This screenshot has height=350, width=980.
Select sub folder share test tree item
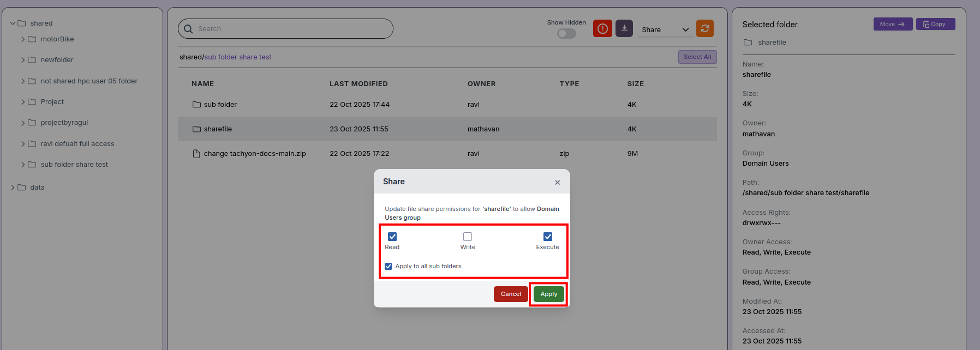(74, 165)
